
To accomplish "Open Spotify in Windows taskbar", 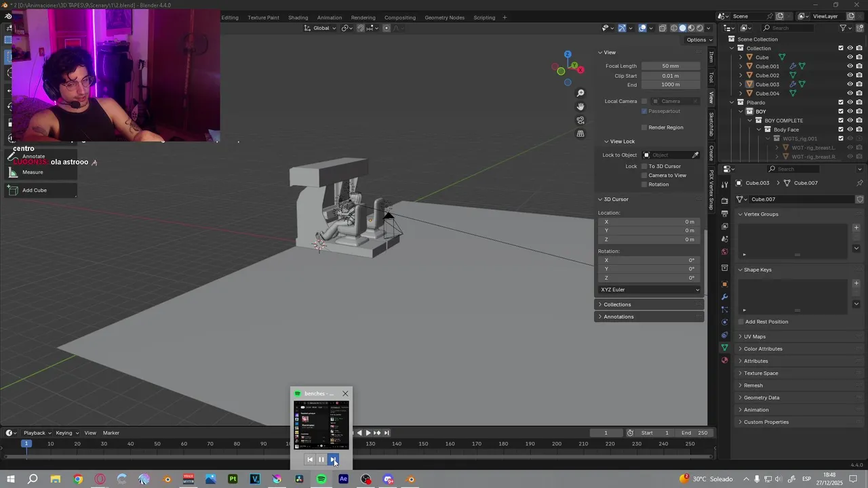I will pos(321,479).
